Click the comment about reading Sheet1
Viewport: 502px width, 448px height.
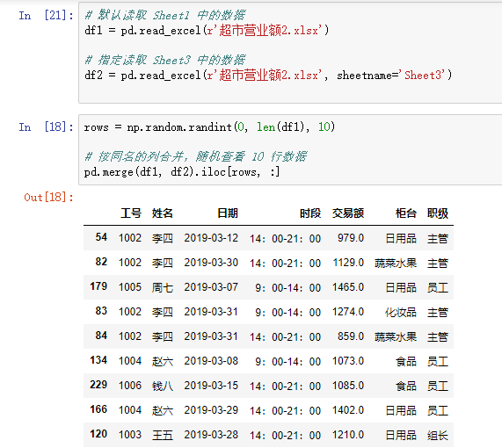pyautogui.click(x=165, y=15)
